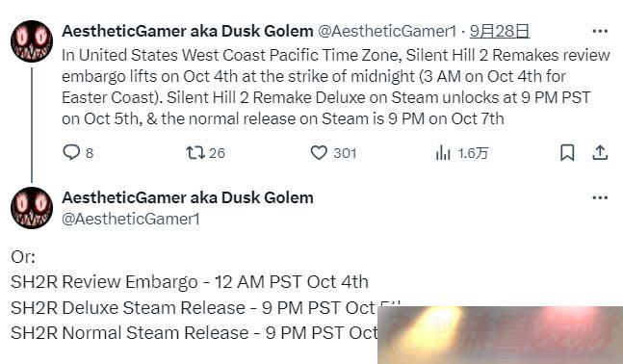Screen dimensions: 623x364
Task: Share the first tweet with upload icon
Action: coord(600,152)
